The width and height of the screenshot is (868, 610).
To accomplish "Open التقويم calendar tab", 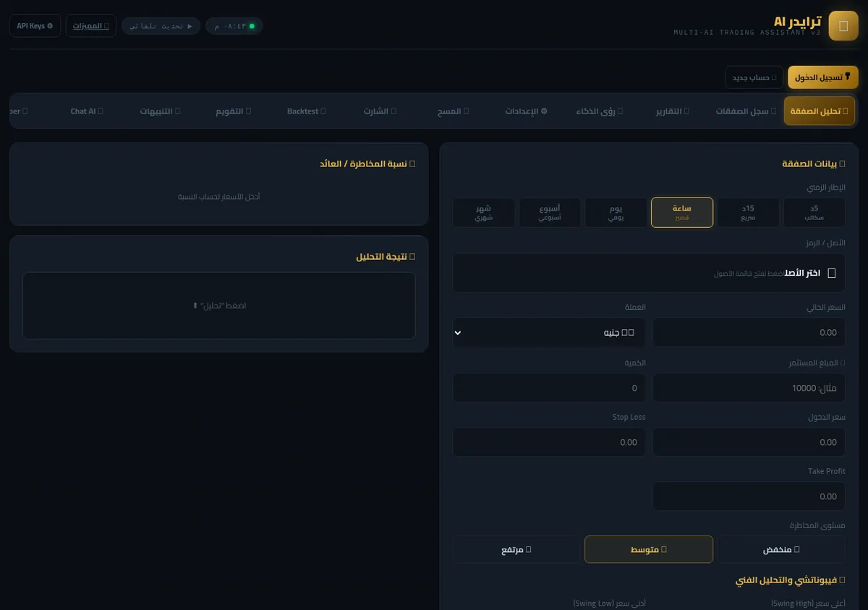I will 234,111.
